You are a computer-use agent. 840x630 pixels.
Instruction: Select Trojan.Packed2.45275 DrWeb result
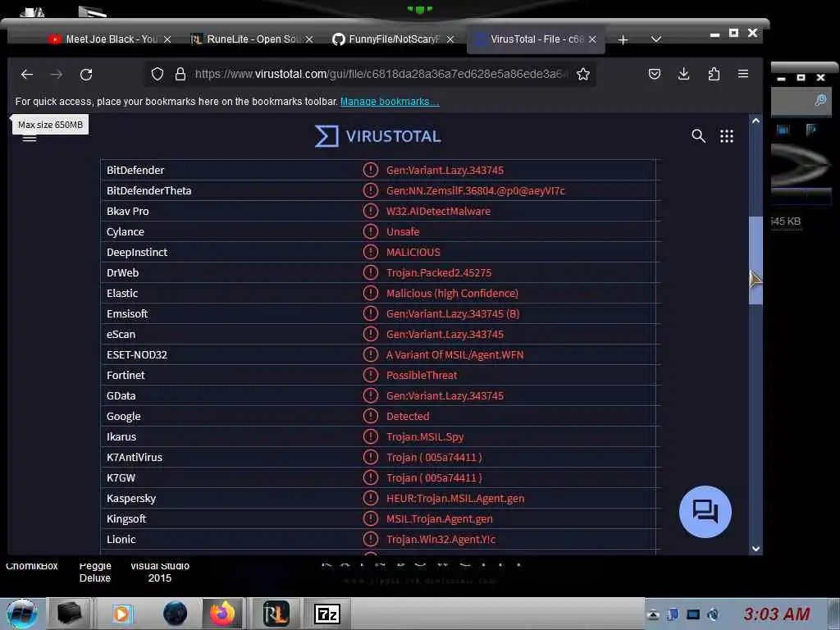(x=439, y=272)
